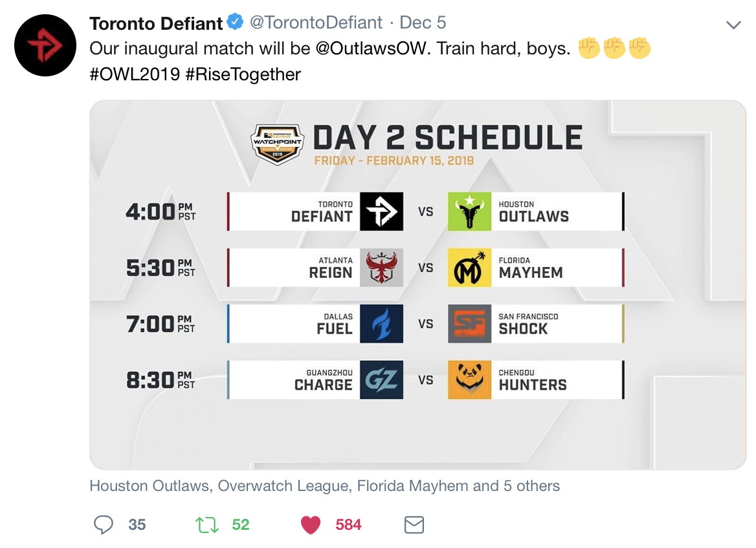Open the Toronto Defiant display name
This screenshot has height=548, width=756.
coord(156,23)
